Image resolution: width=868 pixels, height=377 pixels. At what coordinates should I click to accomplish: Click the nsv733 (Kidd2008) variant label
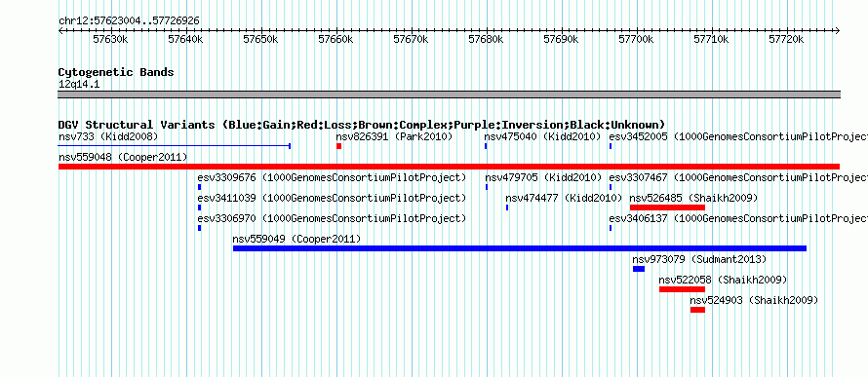(108, 136)
